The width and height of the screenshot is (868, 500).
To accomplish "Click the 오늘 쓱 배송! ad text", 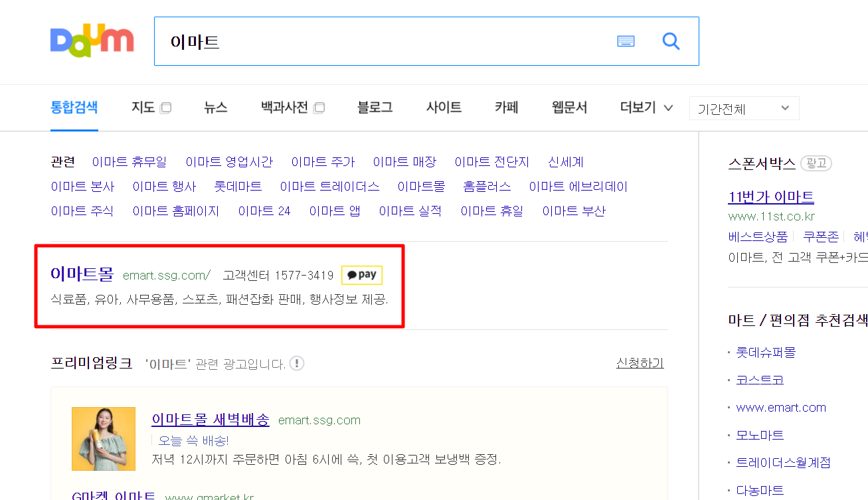I will coord(193,440).
